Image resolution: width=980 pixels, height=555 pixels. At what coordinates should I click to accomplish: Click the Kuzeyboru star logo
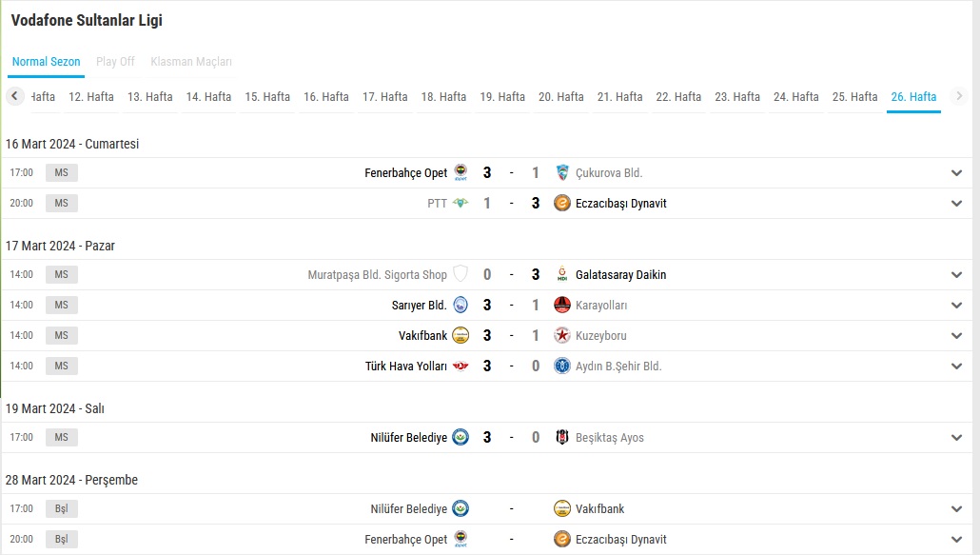click(562, 336)
